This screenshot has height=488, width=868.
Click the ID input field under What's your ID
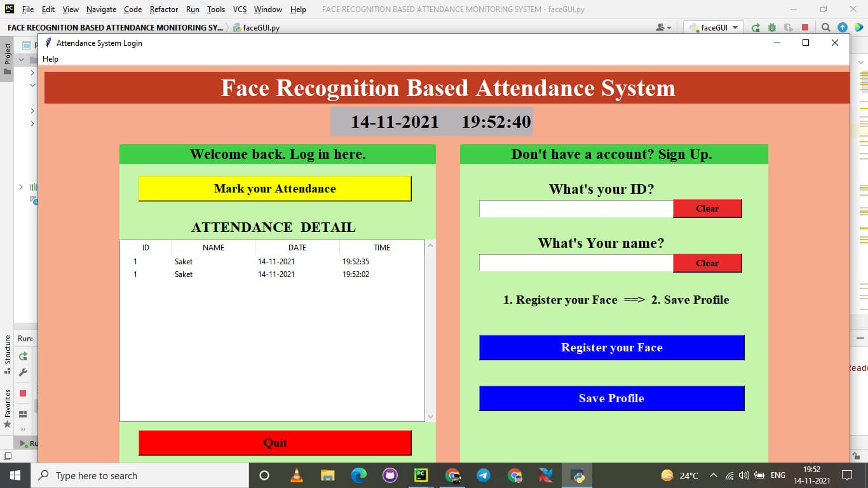coord(575,208)
